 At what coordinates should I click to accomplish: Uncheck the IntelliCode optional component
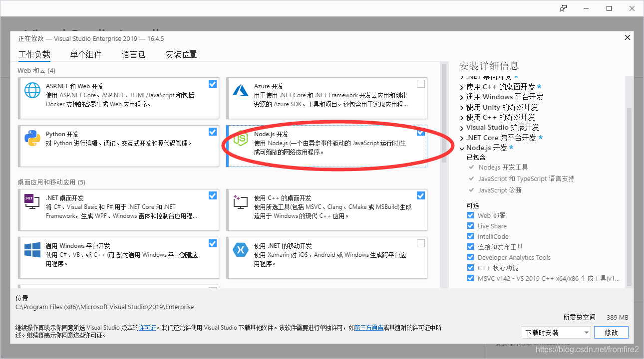pyautogui.click(x=470, y=236)
